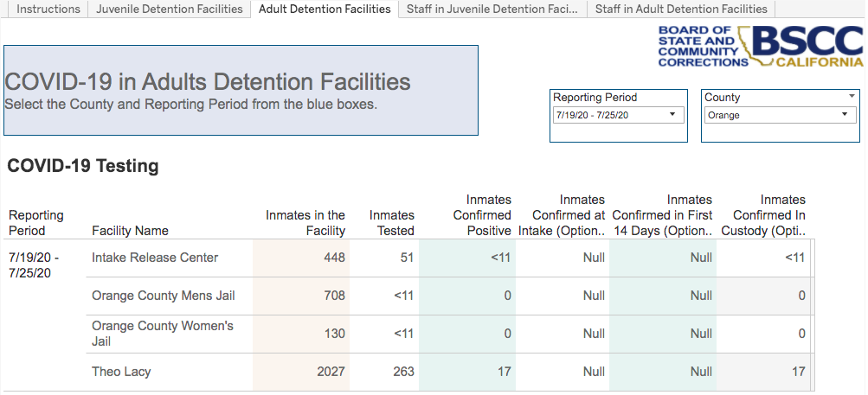Click the BSCC California logo

tap(760, 46)
